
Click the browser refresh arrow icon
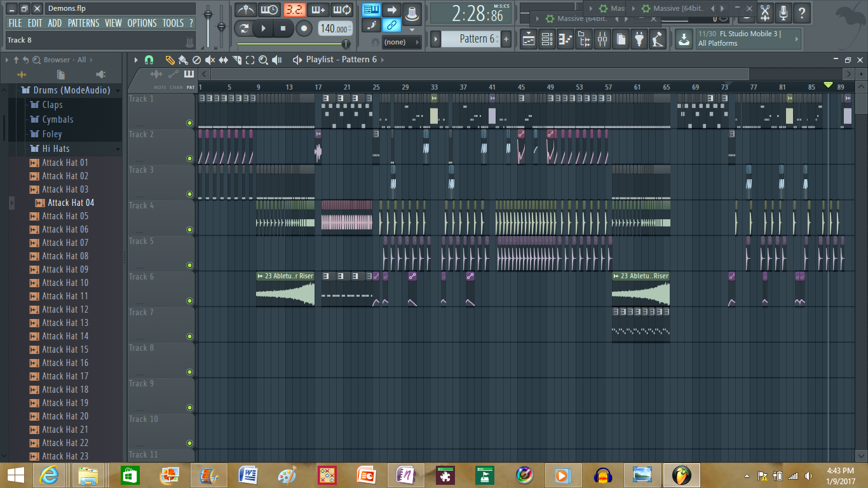pyautogui.click(x=25, y=60)
